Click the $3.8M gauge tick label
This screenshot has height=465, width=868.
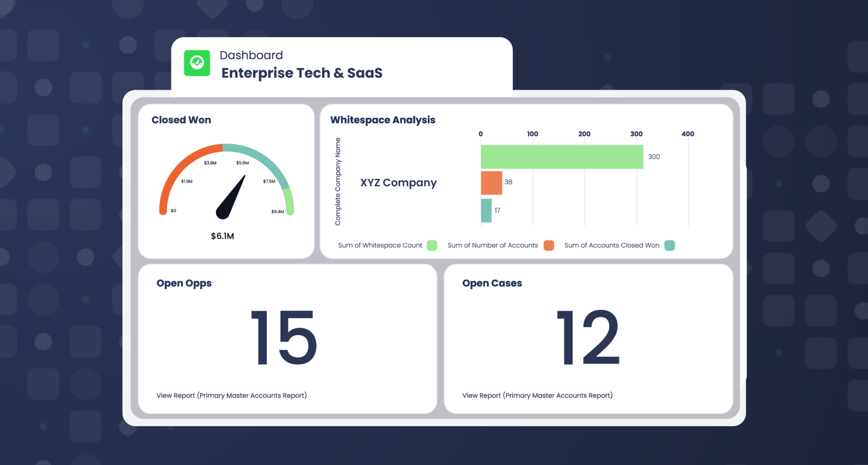coord(210,163)
